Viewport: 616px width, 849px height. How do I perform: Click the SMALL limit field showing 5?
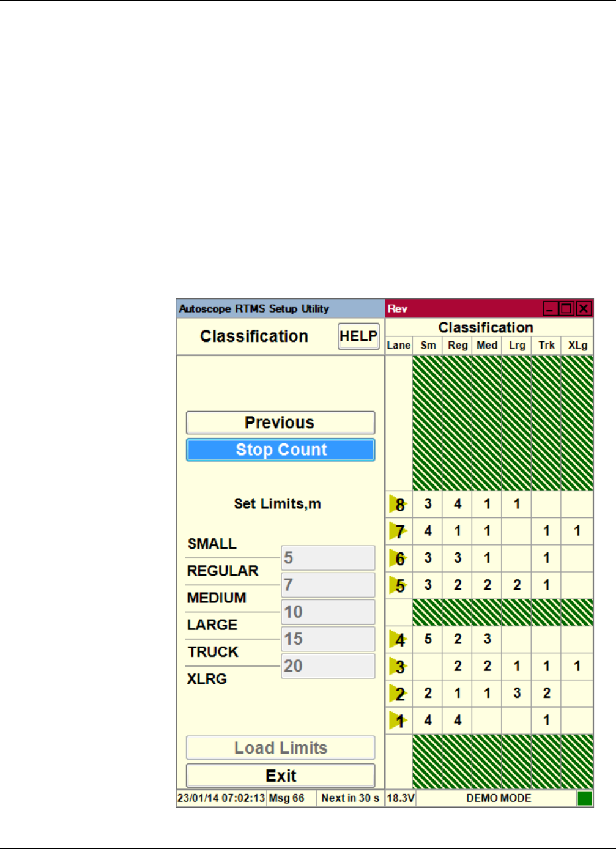pyautogui.click(x=328, y=558)
